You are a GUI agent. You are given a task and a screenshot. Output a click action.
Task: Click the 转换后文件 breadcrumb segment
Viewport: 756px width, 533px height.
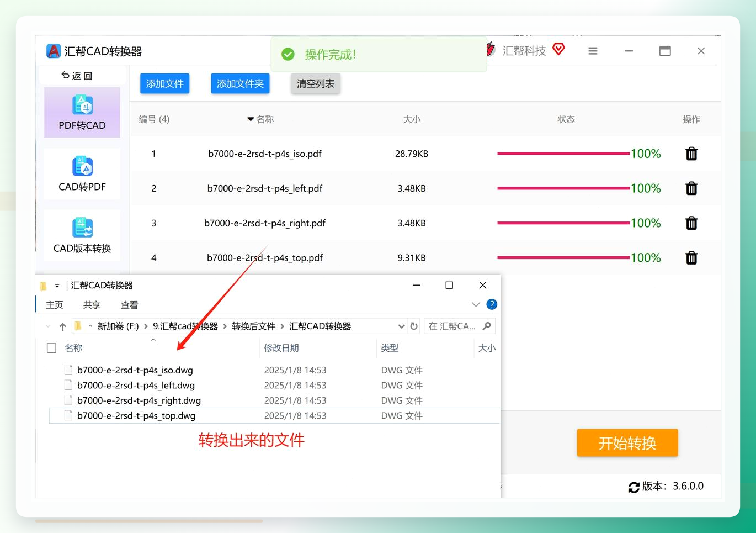[x=254, y=326]
